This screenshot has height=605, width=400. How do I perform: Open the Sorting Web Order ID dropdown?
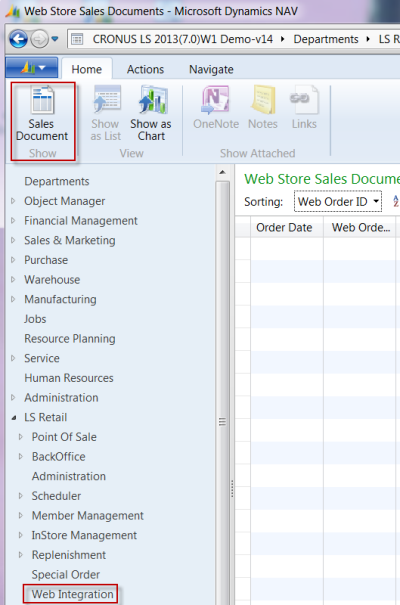[338, 201]
